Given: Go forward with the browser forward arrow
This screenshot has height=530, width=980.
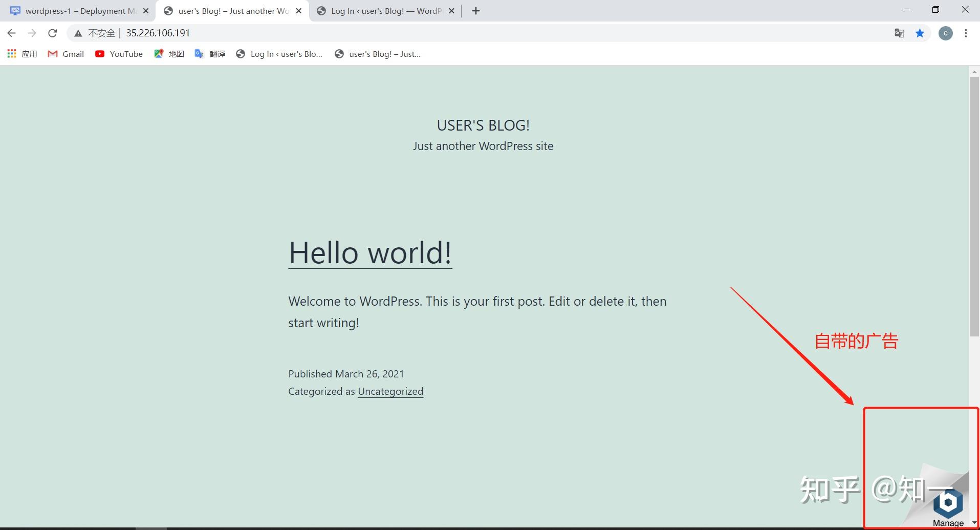Looking at the screenshot, I should (32, 33).
